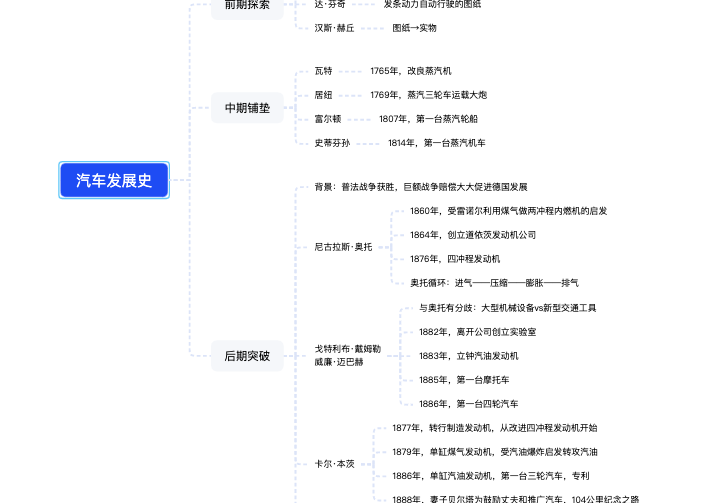Image resolution: width=704 pixels, height=503 pixels.
Task: Select 1769年,蒸汽三轮车运载大炮 text
Action: pos(428,95)
